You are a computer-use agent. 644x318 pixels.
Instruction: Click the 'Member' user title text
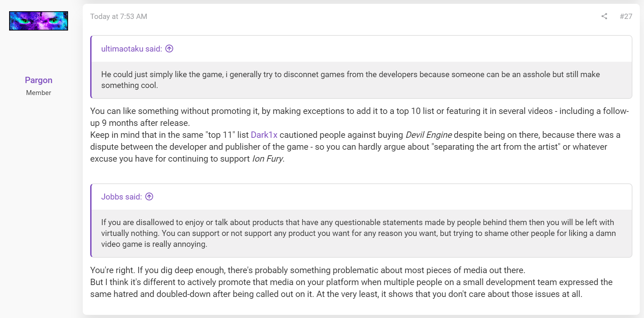[39, 93]
